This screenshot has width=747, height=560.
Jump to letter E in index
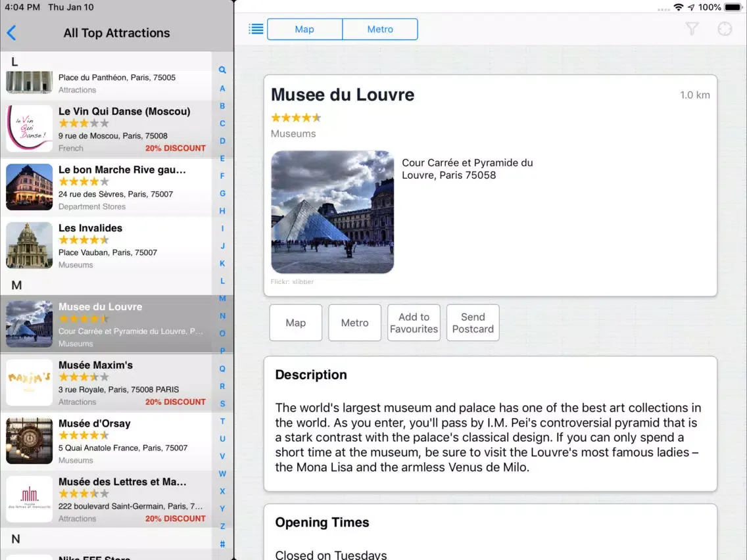[x=222, y=158]
